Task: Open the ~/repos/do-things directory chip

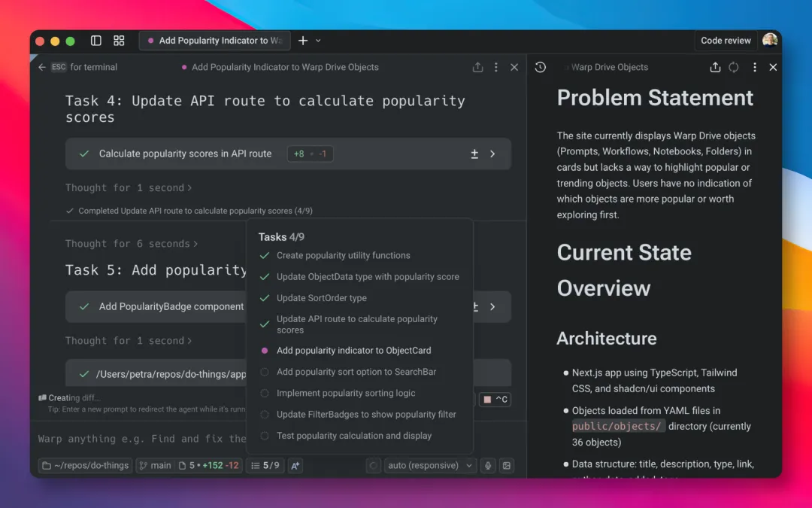Action: [85, 466]
